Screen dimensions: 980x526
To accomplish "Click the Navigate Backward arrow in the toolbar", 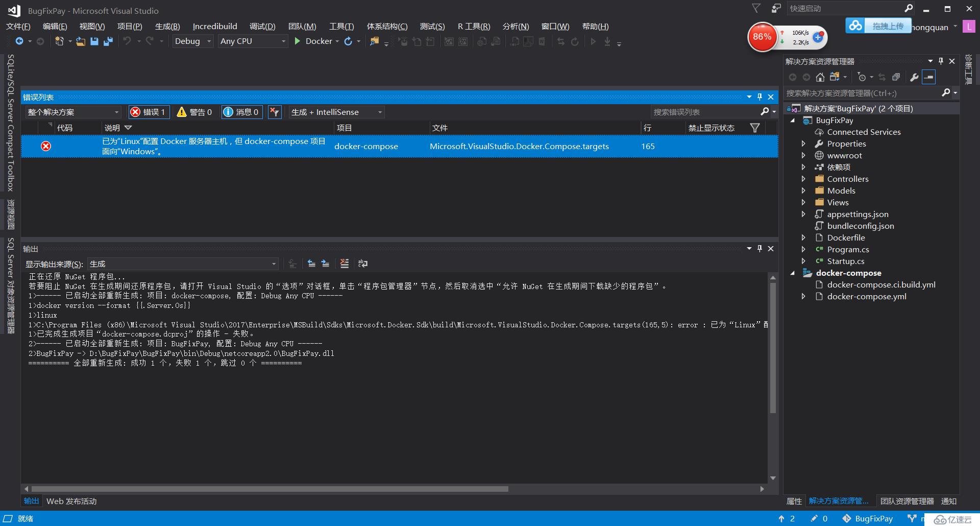I will tap(19, 41).
